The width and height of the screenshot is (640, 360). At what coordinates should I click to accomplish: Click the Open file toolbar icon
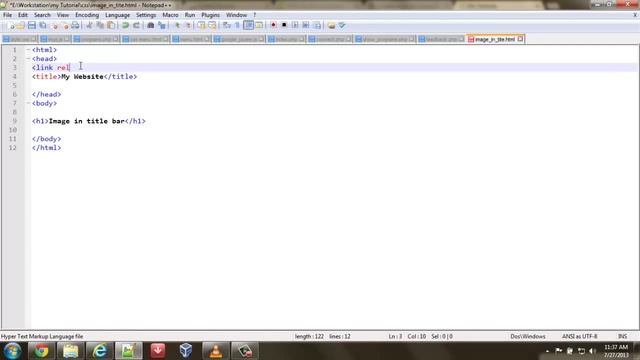click(x=20, y=25)
